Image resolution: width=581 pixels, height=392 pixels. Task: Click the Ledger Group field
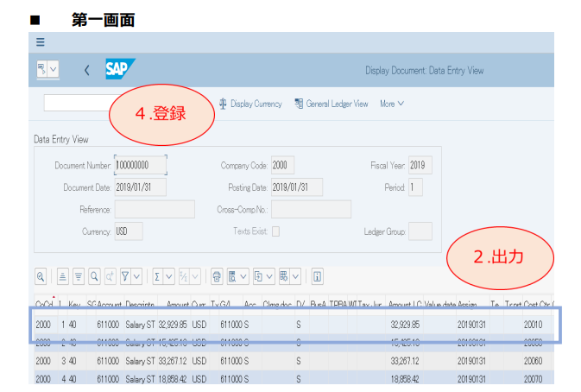420,231
